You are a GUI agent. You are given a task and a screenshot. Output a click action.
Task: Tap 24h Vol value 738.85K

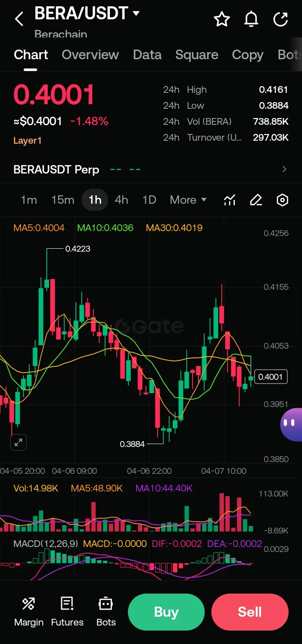(x=271, y=121)
